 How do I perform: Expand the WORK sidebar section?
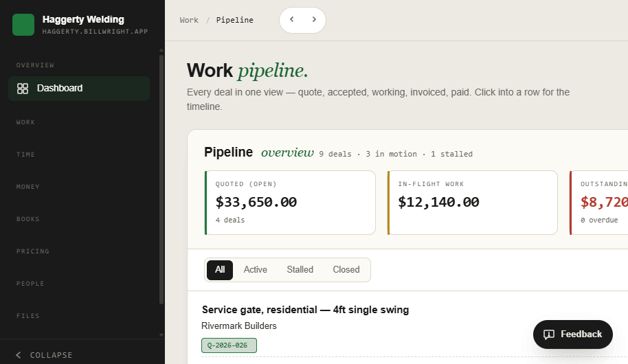(25, 122)
